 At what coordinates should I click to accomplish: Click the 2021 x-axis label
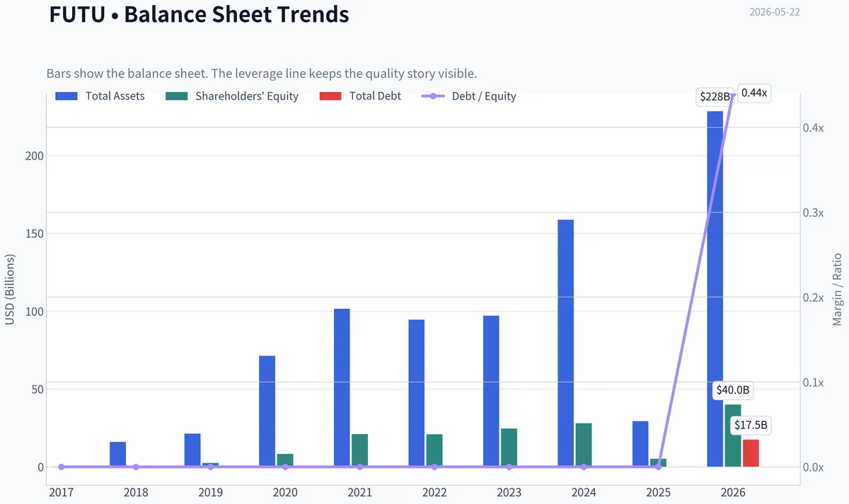359,491
